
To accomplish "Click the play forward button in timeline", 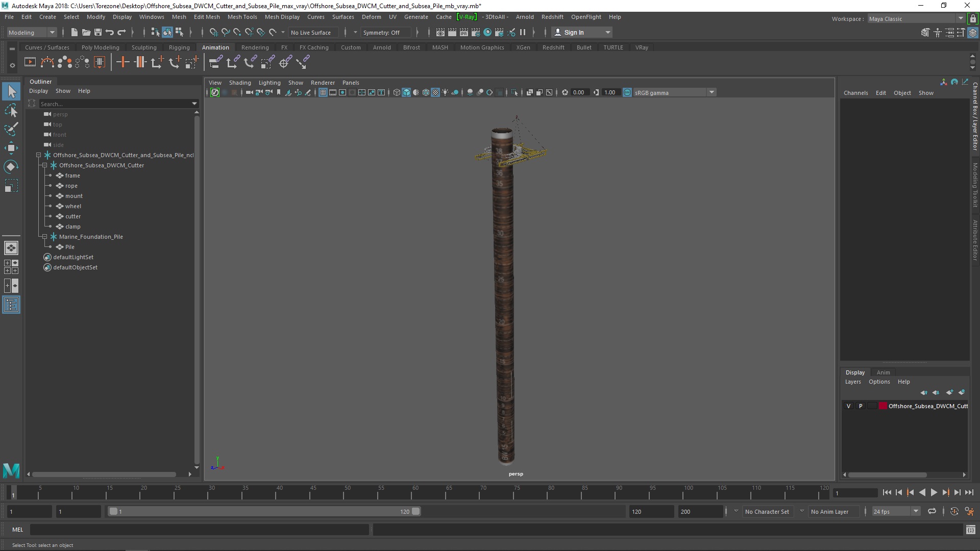I will click(x=934, y=492).
